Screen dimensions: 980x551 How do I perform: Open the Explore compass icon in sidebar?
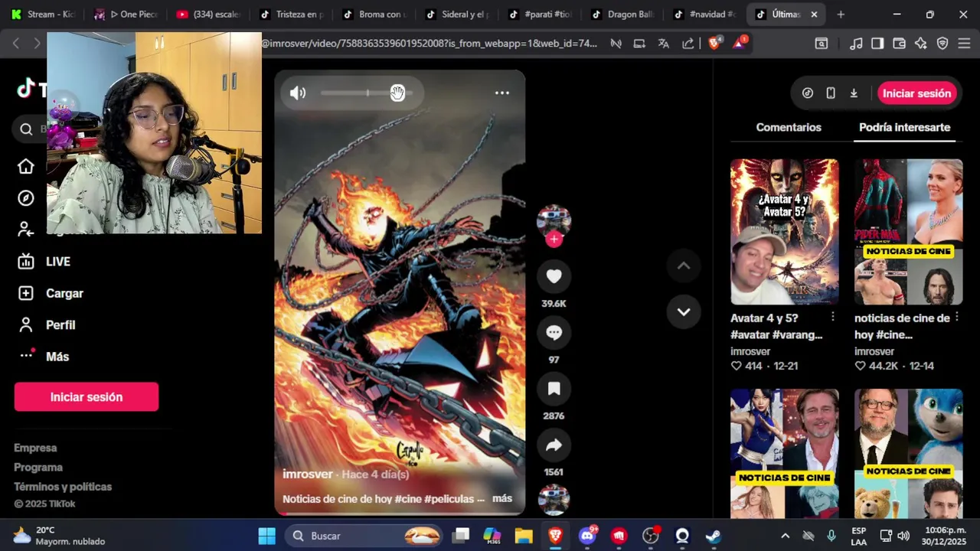pyautogui.click(x=26, y=198)
